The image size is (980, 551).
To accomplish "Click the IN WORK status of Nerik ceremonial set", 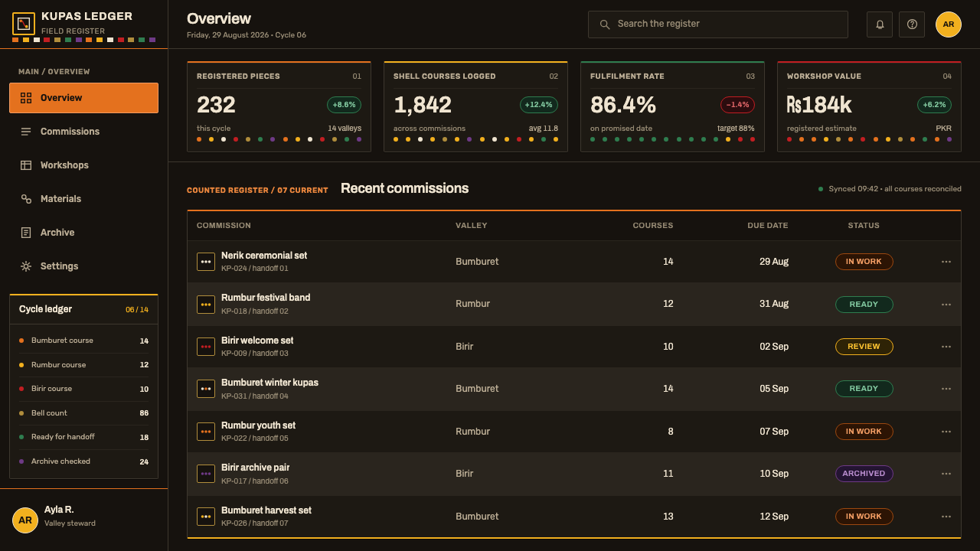I will pos(864,262).
